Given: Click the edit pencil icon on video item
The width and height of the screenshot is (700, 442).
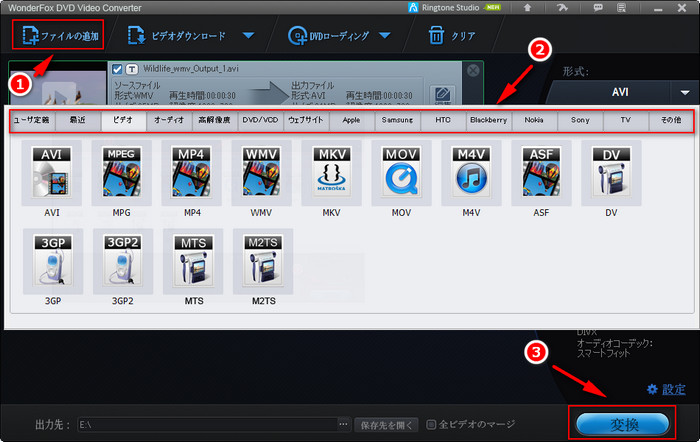Looking at the screenshot, I should (442, 95).
